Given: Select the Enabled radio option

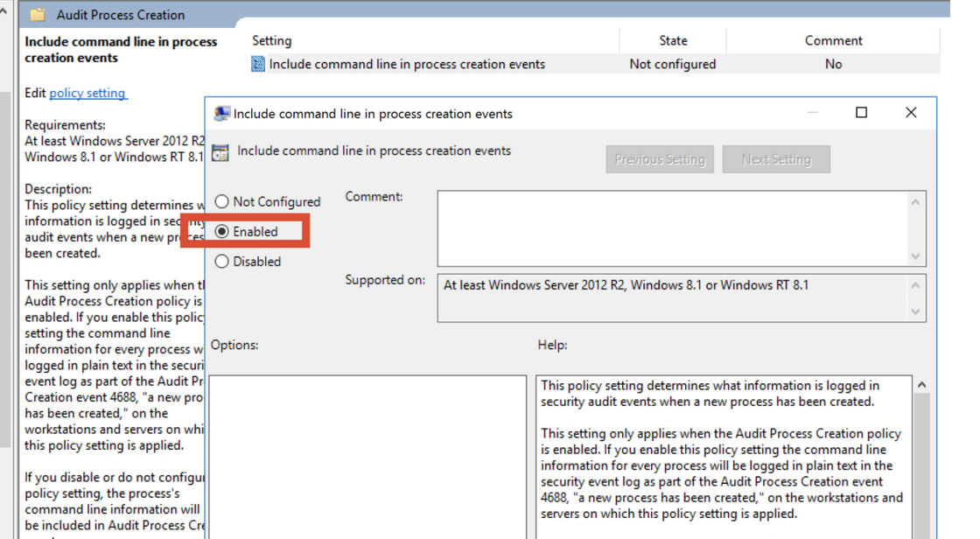Looking at the screenshot, I should 222,231.
